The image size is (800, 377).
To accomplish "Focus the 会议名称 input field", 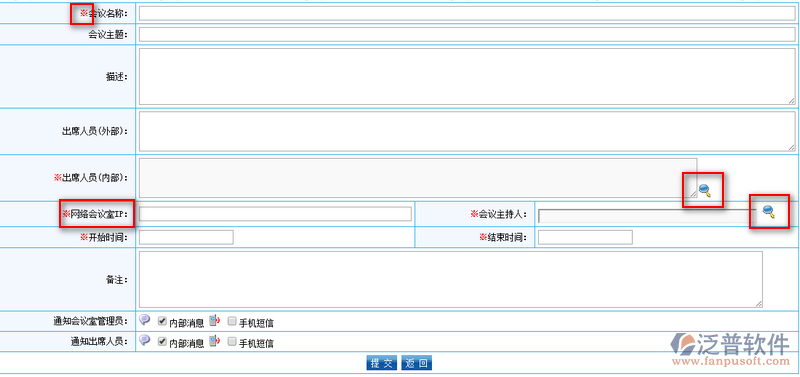I will (x=467, y=13).
